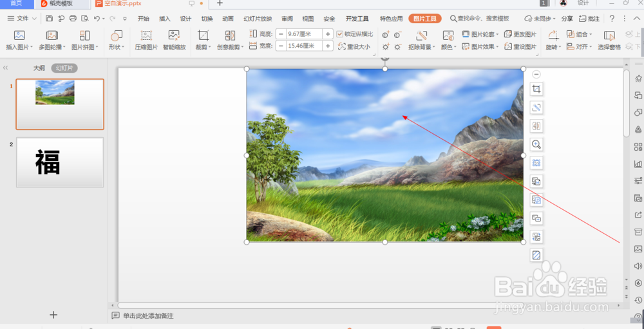644x329 pixels.
Task: Open 图片轮廓 picture outline dropdown
Action: pos(480,34)
